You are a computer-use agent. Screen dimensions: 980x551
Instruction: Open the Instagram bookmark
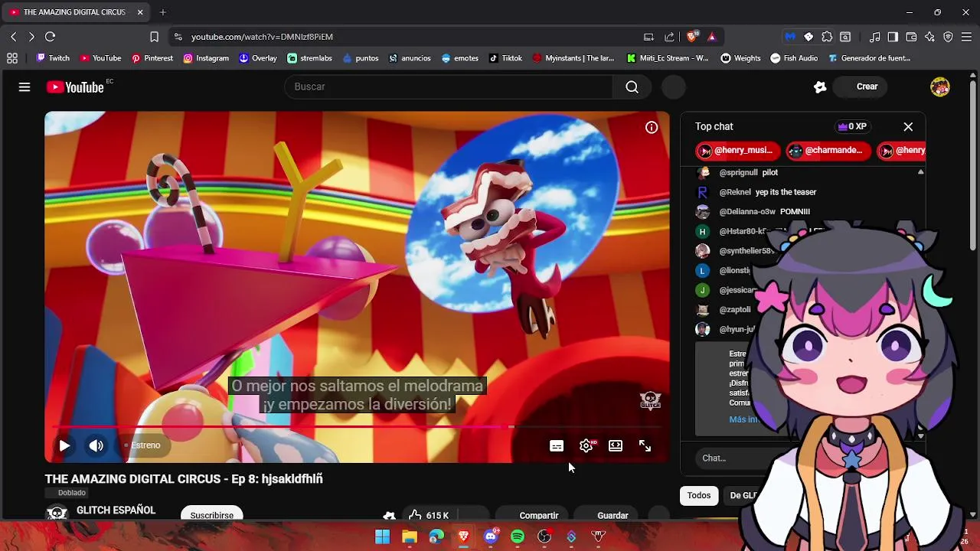coord(206,58)
